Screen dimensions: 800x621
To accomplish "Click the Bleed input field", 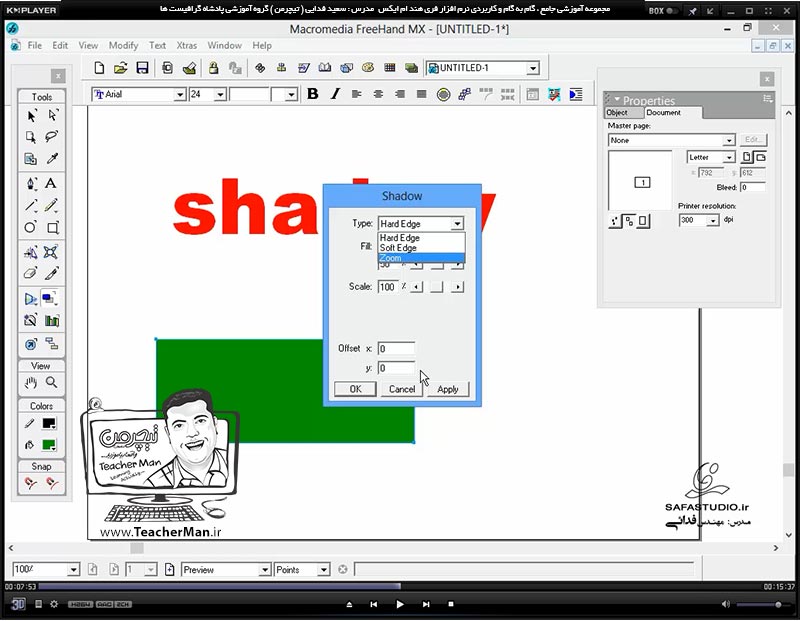I will coord(753,187).
